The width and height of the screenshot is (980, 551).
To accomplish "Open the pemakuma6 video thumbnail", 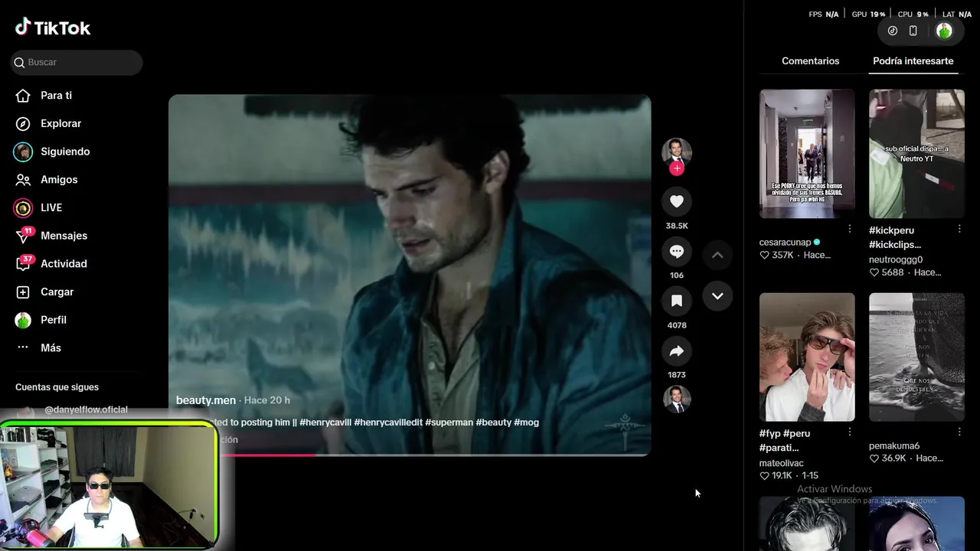I will tap(916, 357).
